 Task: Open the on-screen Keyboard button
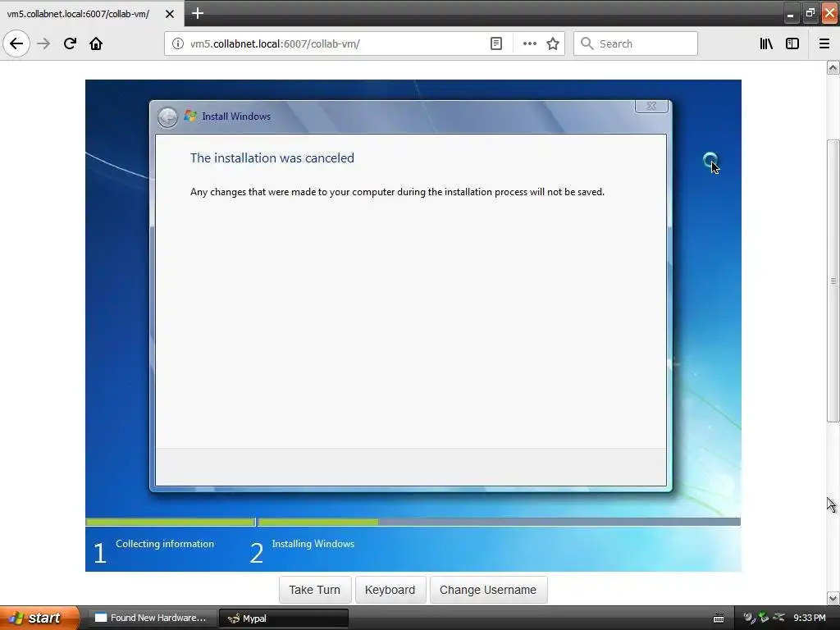pos(390,590)
